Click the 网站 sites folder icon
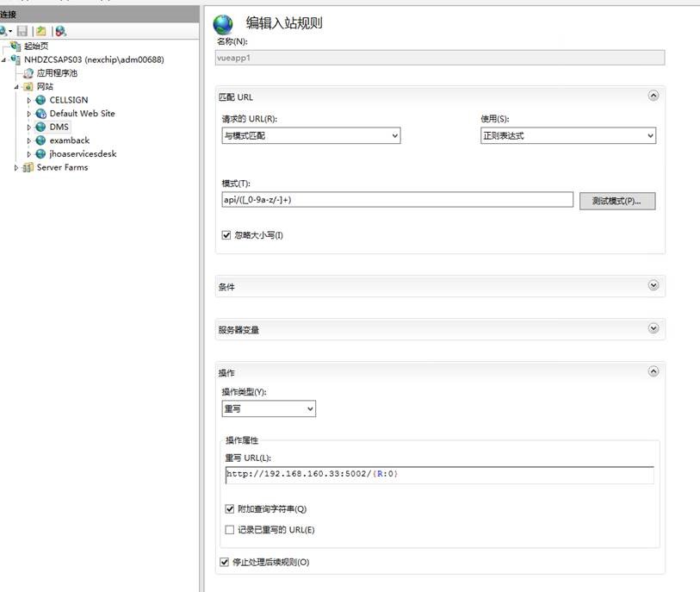Screen dimensions: 700x592 (28, 86)
